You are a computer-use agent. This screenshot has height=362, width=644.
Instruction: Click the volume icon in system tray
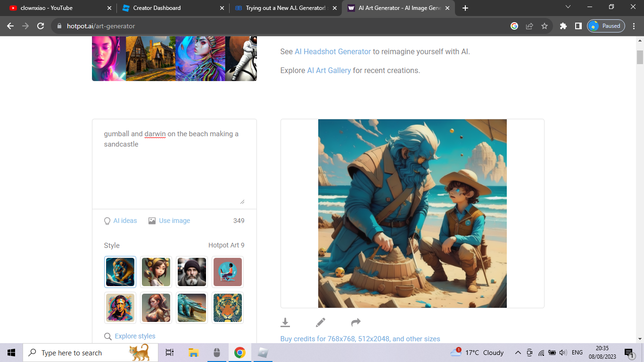click(x=562, y=353)
